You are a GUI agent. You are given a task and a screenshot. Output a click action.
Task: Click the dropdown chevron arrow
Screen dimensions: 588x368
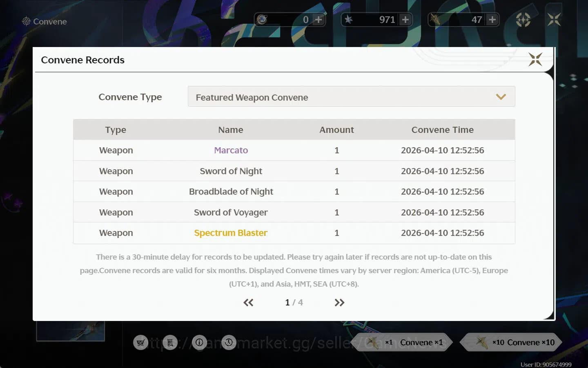tap(501, 97)
